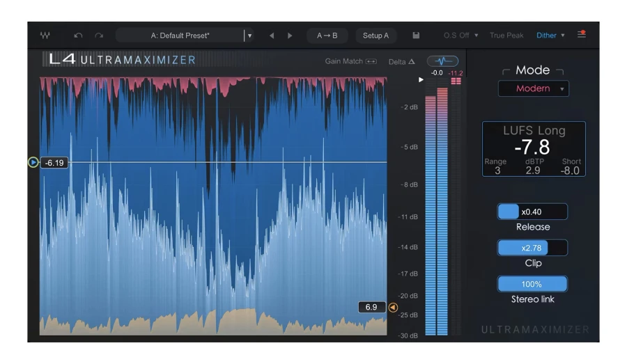627x364 pixels.
Task: Adjust the Release x0.40 slider
Action: 532,212
